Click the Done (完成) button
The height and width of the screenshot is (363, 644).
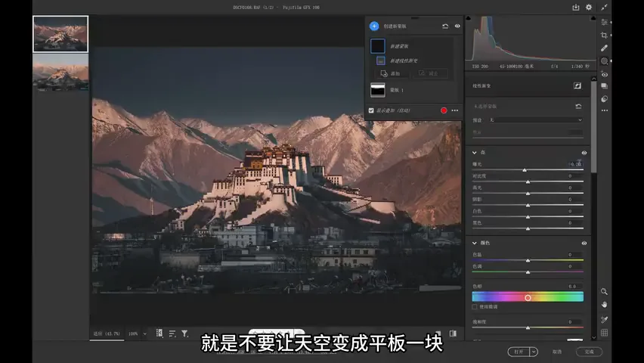click(x=589, y=352)
